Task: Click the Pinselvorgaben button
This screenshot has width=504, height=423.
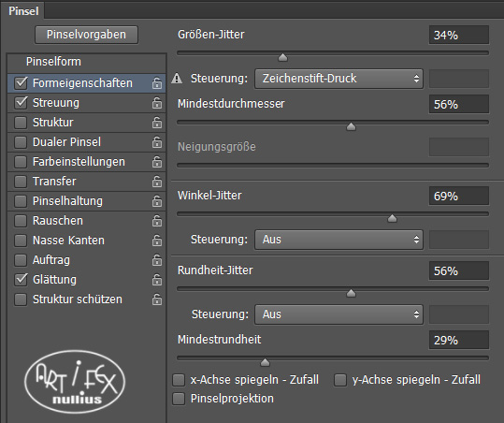Action: [86, 35]
